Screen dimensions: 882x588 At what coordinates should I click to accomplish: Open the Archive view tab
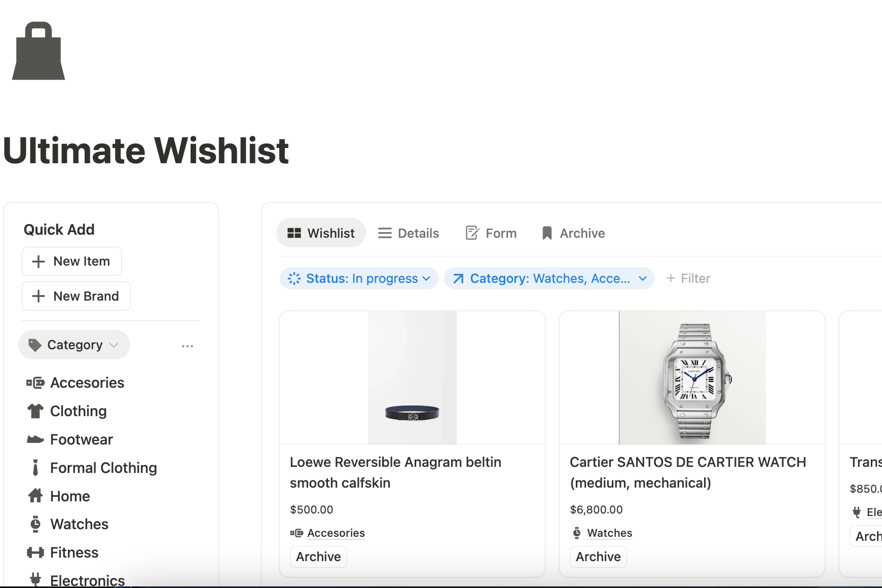pos(573,233)
